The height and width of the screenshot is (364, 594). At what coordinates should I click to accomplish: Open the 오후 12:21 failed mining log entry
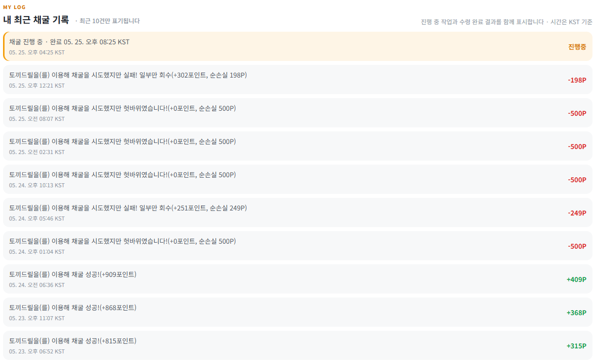click(297, 80)
